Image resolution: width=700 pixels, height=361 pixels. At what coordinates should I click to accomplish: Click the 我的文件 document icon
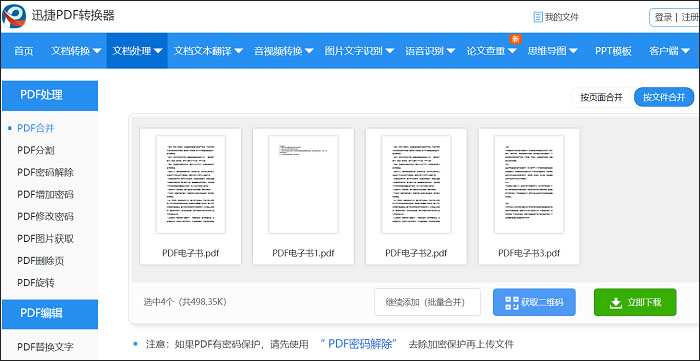[538, 17]
